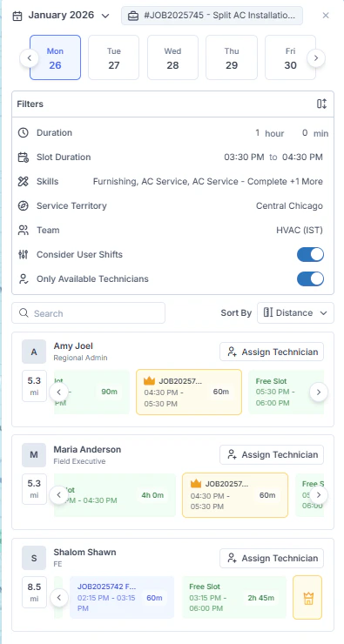344x644 pixels.
Task: Open Shalom Shawn's JOB2025742 job card
Action: click(x=122, y=598)
